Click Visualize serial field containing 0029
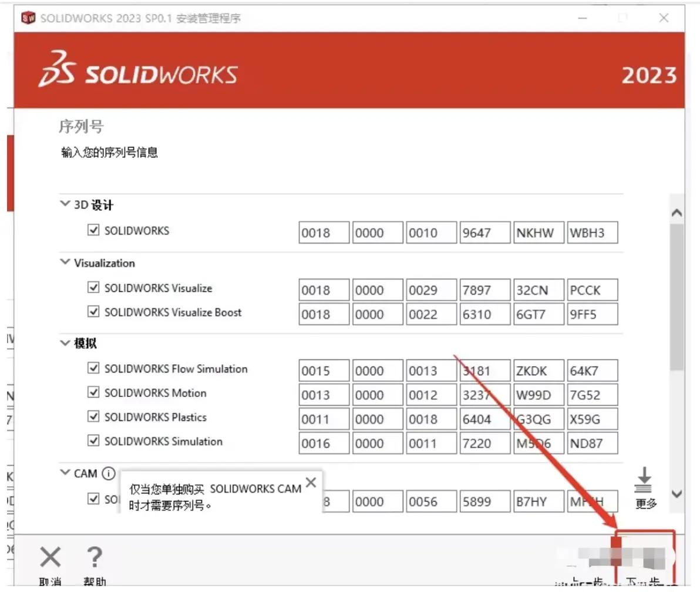This screenshot has width=700, height=599. point(431,290)
